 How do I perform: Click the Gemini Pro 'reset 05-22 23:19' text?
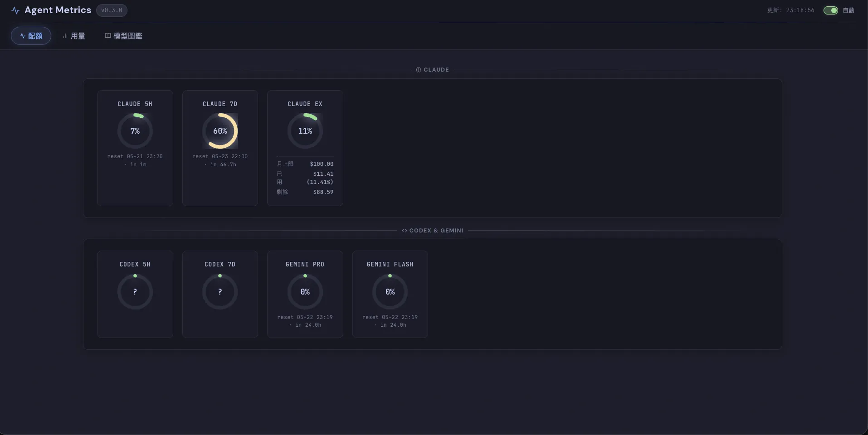click(x=305, y=317)
